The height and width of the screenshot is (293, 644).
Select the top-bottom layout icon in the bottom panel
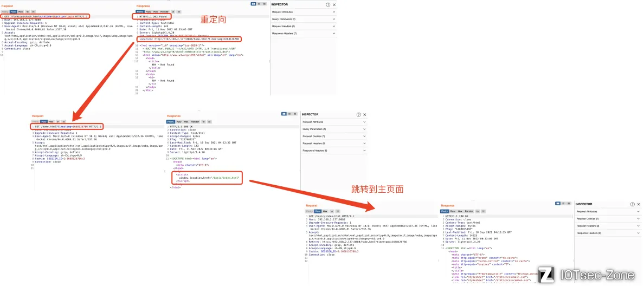563,203
